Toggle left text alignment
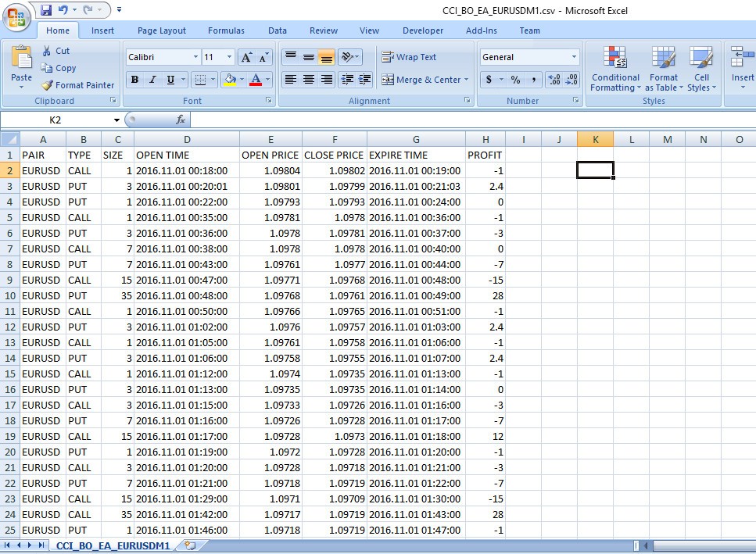This screenshot has height=554, width=756. click(x=291, y=80)
